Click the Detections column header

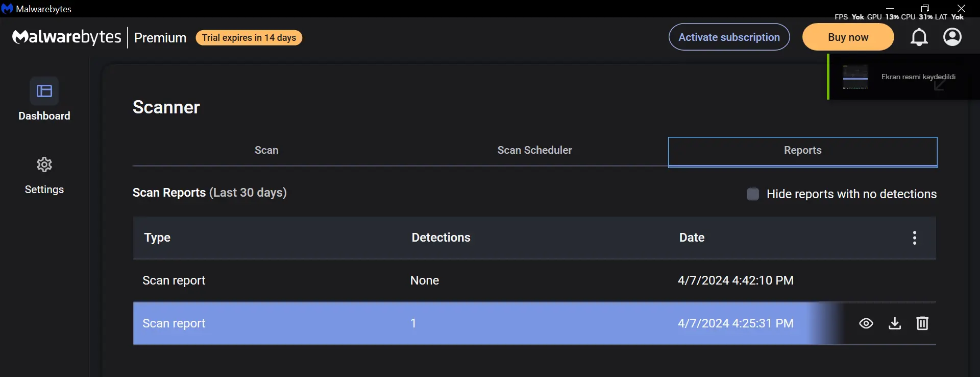coord(441,238)
